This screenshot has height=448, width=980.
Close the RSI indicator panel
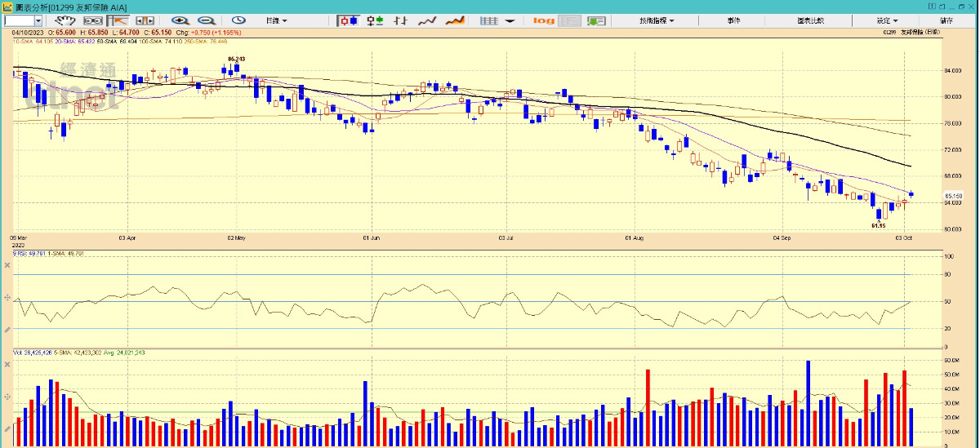point(7,255)
